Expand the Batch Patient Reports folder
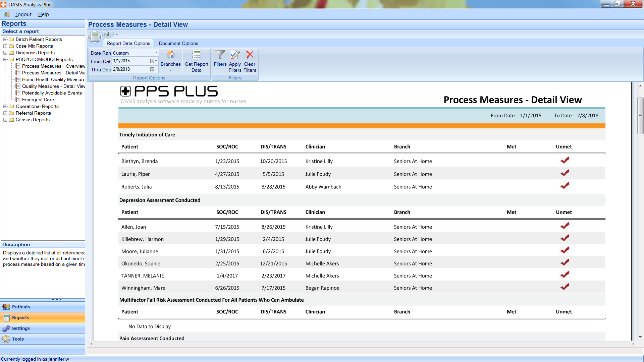The height and width of the screenshot is (362, 644). (x=5, y=39)
